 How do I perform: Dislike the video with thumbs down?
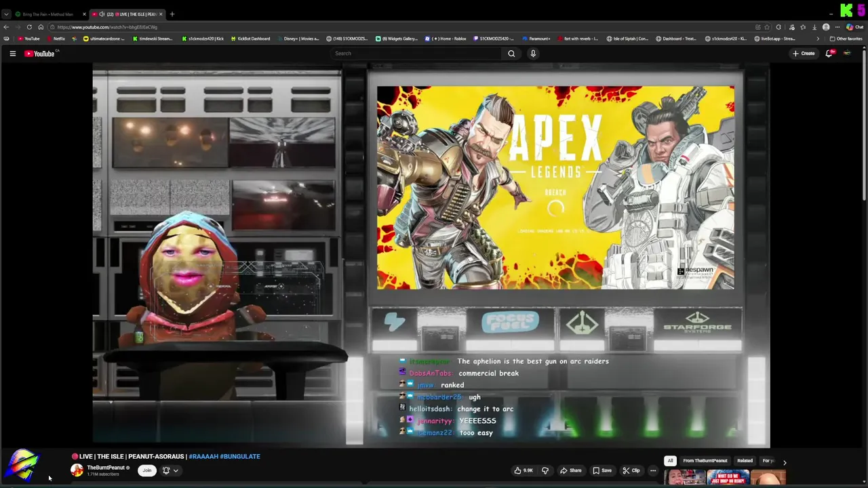pyautogui.click(x=545, y=470)
